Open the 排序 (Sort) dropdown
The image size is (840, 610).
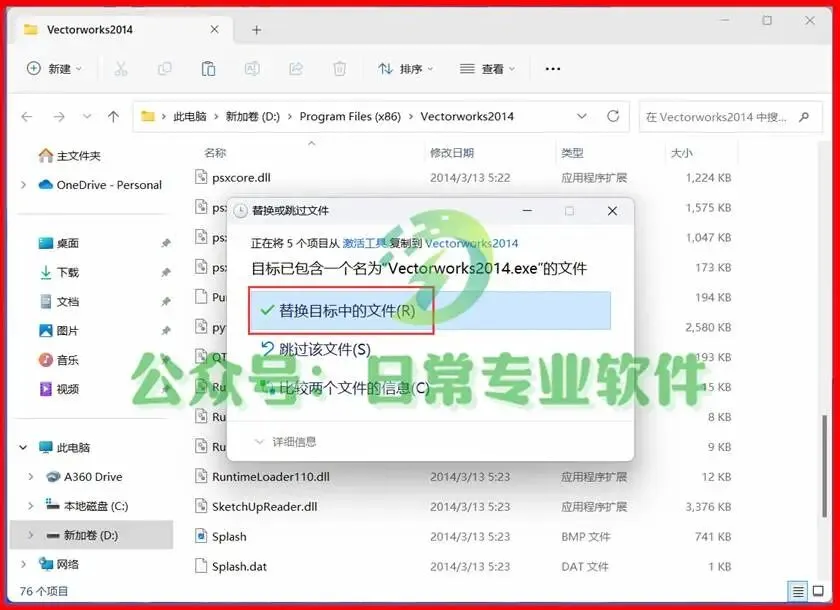(406, 69)
